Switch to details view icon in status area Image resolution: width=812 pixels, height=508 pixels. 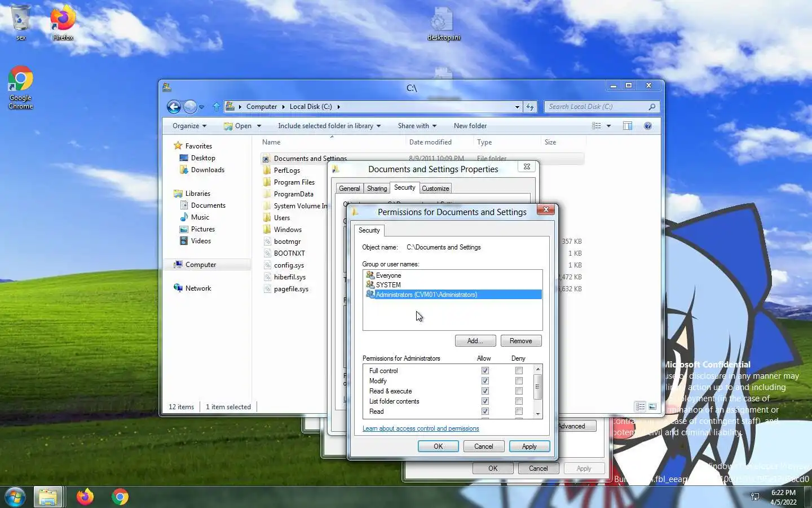(640, 406)
